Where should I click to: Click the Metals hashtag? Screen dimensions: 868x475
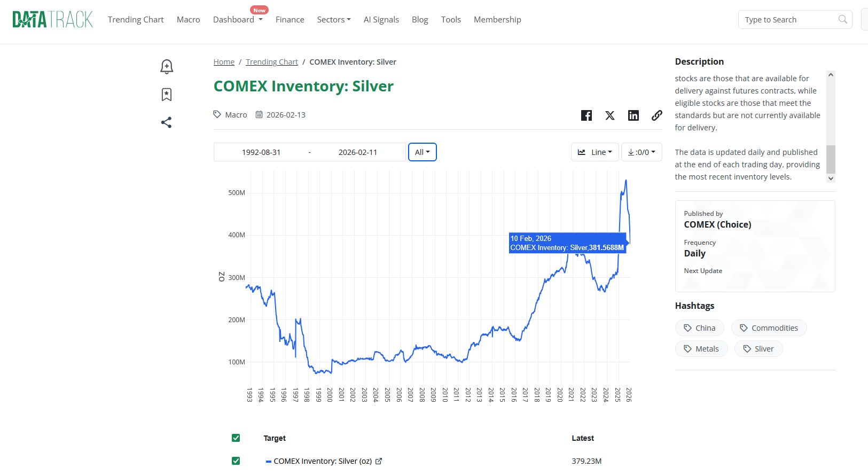(x=702, y=349)
